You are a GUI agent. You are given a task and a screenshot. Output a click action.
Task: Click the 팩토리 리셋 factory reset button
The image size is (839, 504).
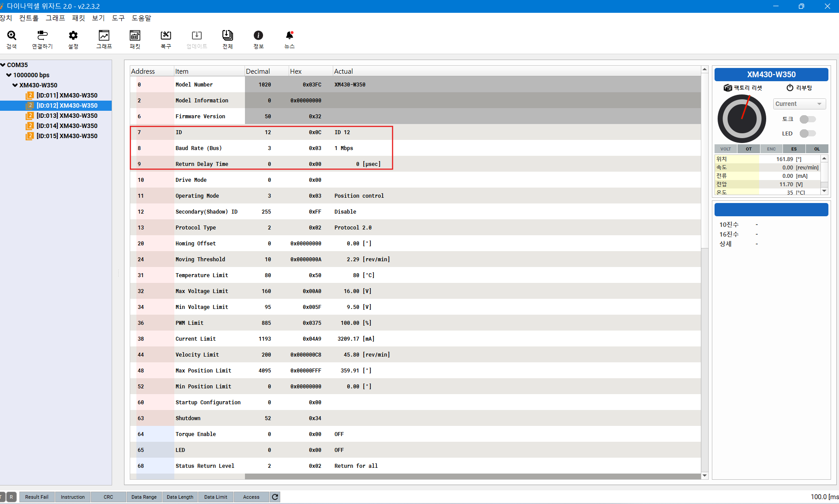point(743,88)
